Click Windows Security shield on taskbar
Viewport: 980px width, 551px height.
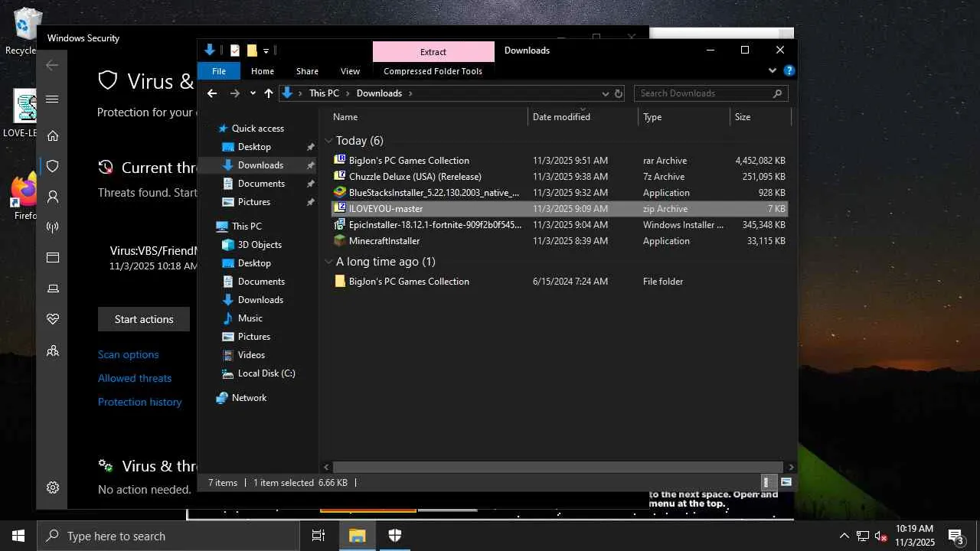(395, 536)
